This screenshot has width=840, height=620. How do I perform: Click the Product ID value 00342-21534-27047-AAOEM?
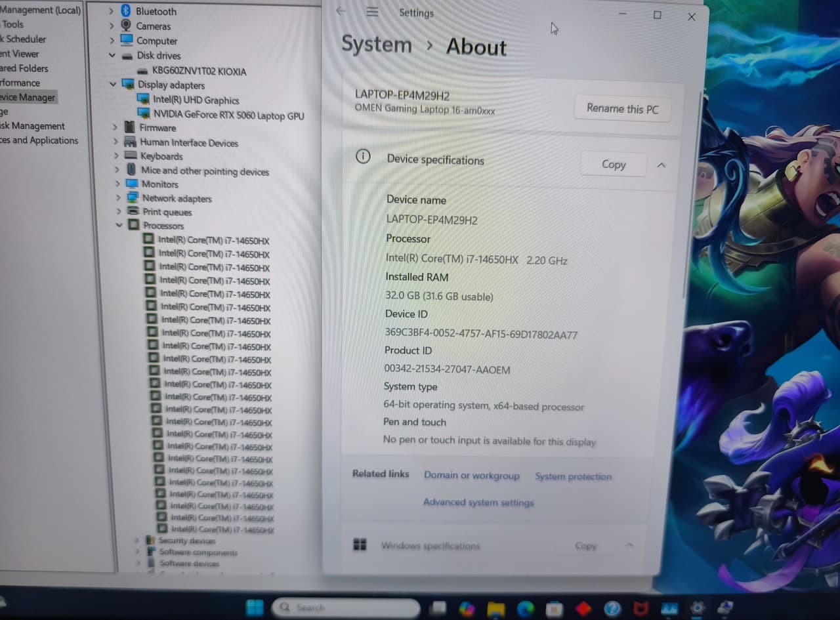tap(447, 369)
